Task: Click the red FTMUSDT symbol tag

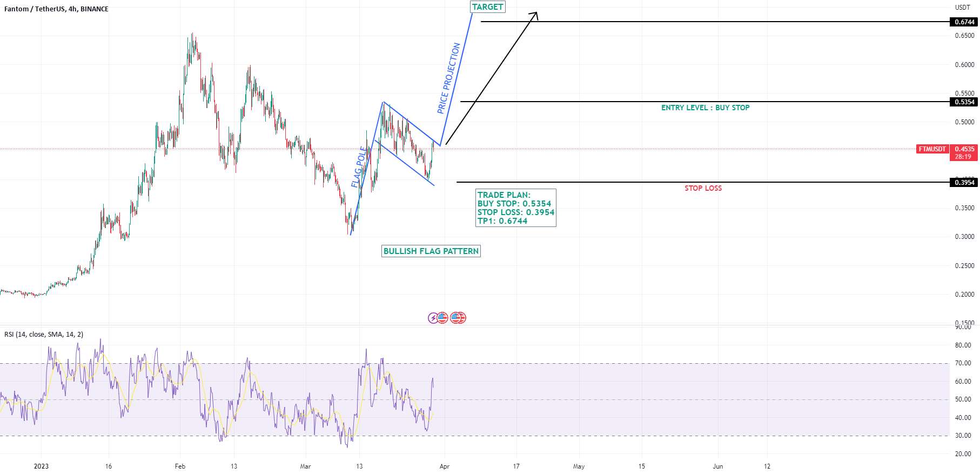Action: point(932,149)
